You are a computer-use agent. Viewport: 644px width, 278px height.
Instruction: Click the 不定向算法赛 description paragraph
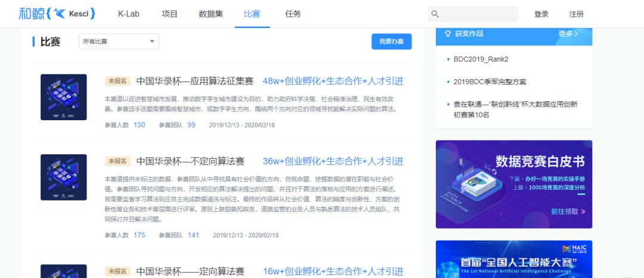click(x=252, y=199)
